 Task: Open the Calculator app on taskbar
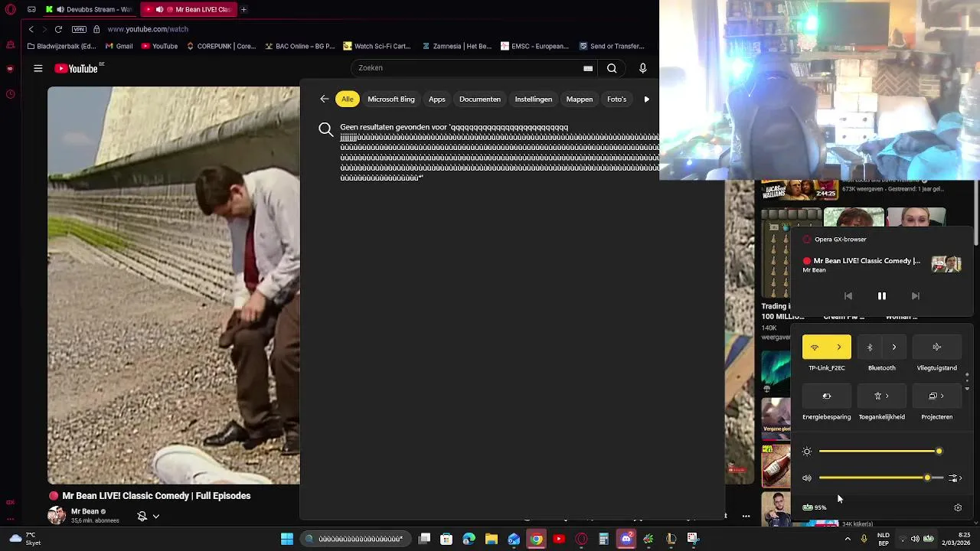(603, 539)
